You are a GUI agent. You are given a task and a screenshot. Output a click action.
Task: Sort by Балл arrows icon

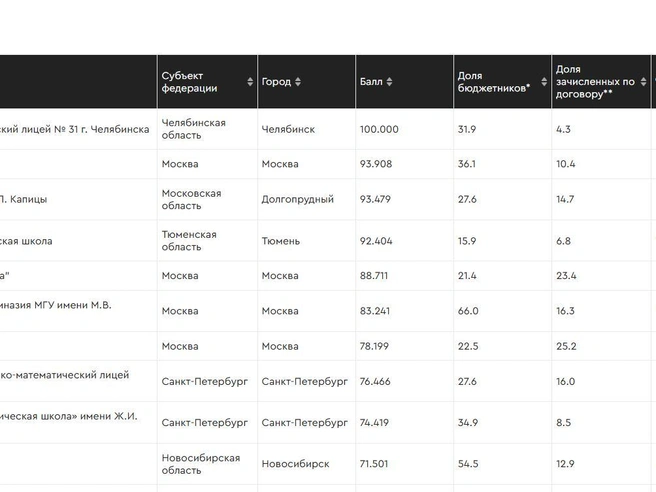point(390,82)
